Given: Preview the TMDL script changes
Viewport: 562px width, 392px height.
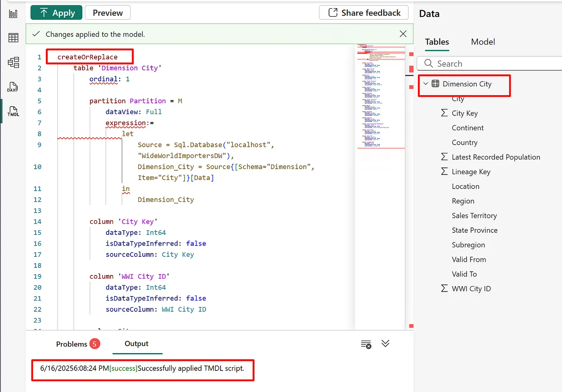Looking at the screenshot, I should [x=108, y=12].
